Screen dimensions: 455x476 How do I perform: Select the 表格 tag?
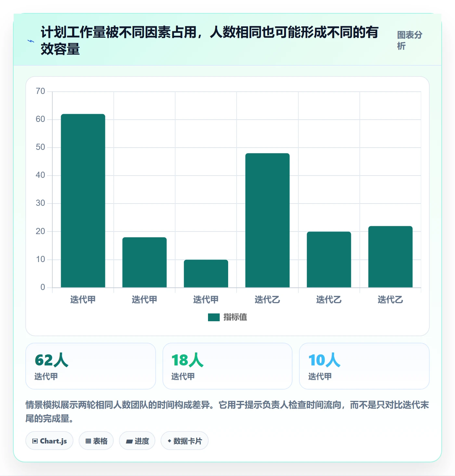pos(96,441)
